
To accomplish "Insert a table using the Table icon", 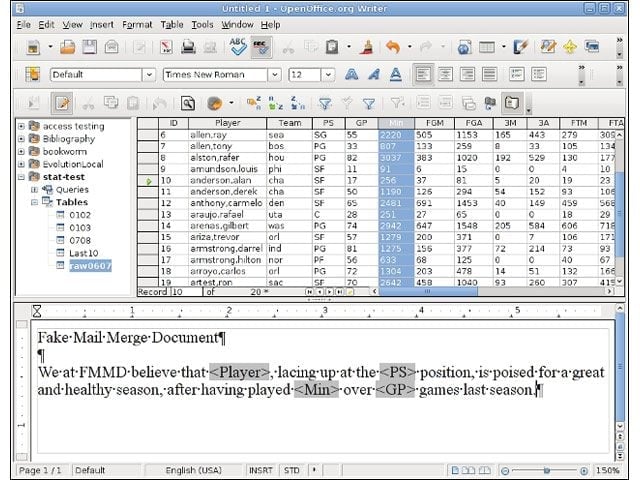I will tap(487, 47).
